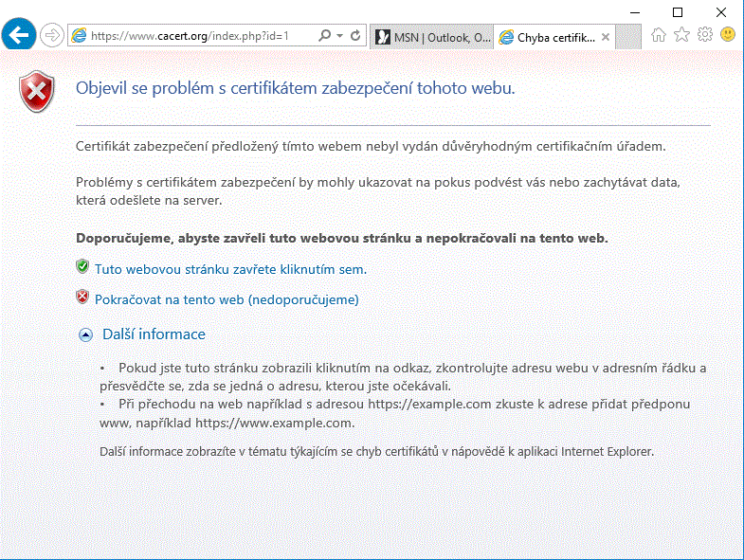Click 'Pokračovat na tento web' link

(227, 299)
